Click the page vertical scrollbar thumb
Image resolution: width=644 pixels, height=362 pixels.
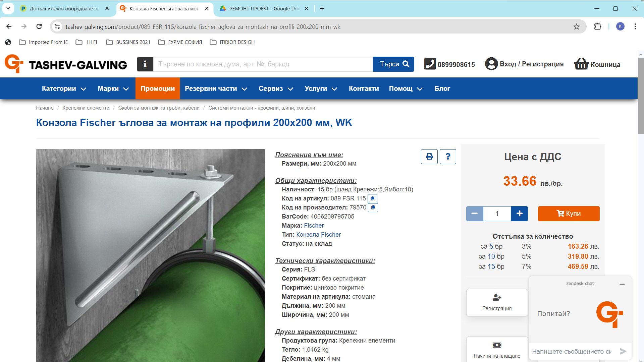tap(641, 96)
